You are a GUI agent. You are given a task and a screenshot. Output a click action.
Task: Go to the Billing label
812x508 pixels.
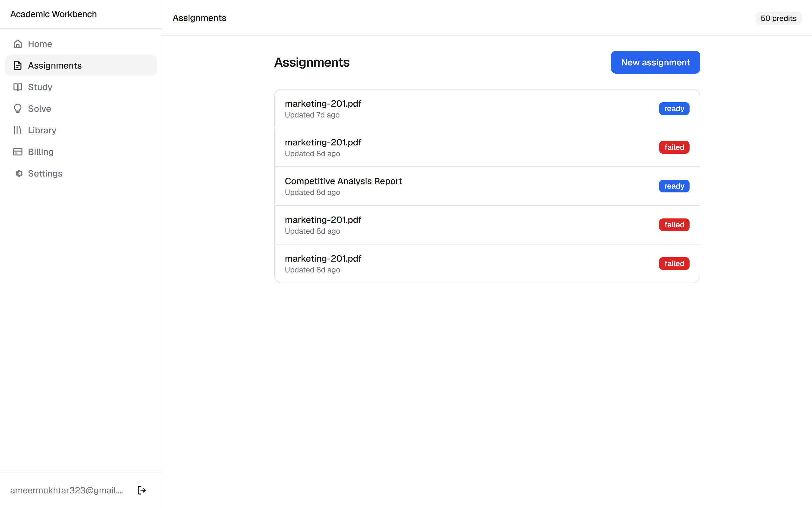click(41, 152)
